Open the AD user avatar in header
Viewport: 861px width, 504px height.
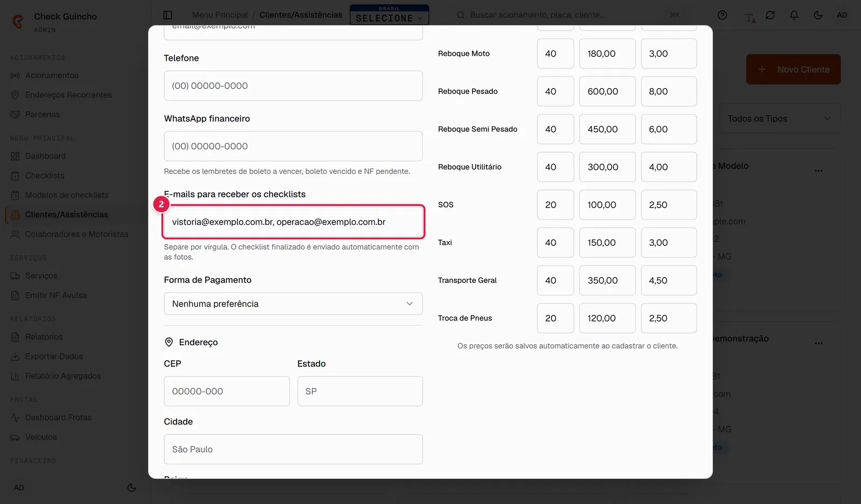coord(842,15)
